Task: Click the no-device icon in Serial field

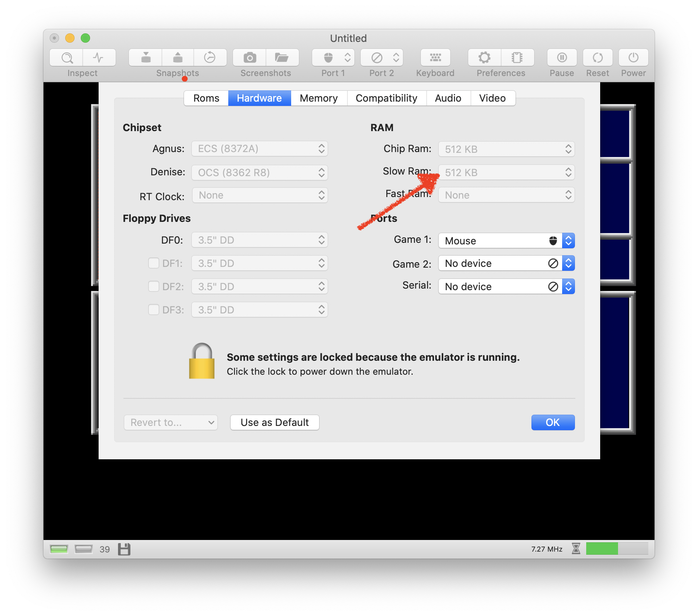Action: [x=553, y=287]
